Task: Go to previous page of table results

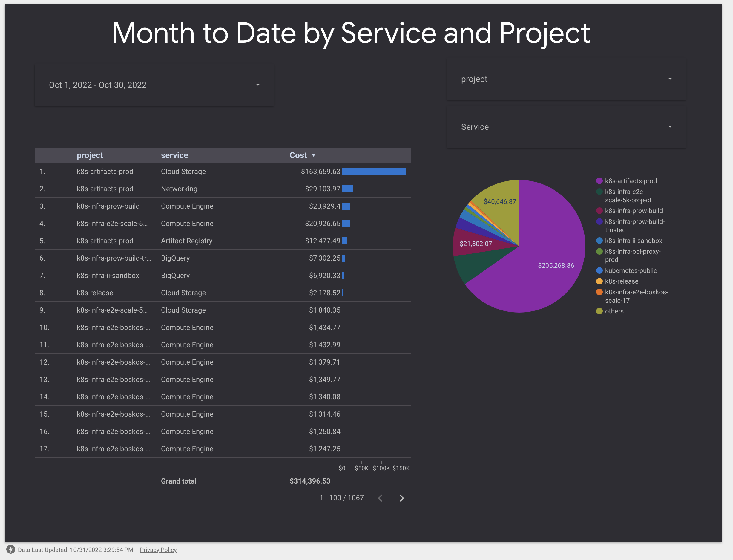Action: pyautogui.click(x=380, y=498)
